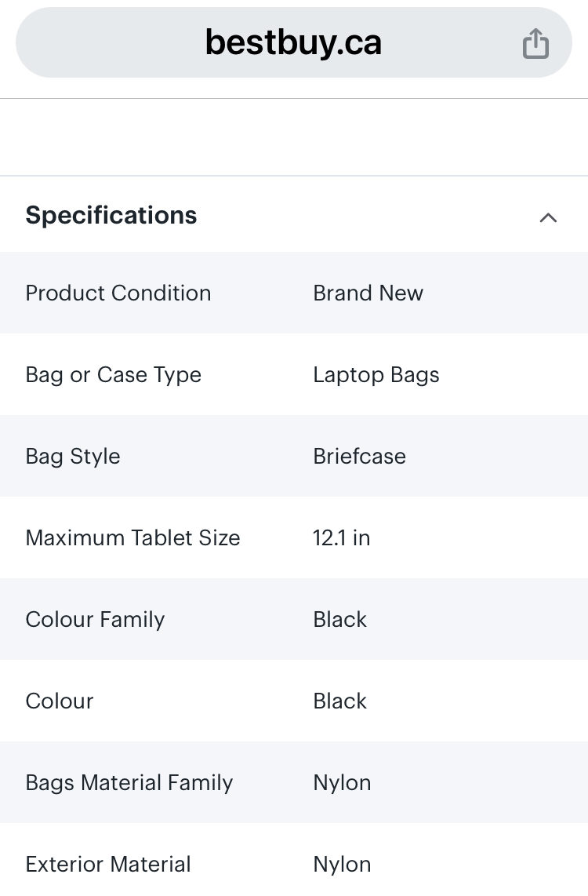588x896 pixels.
Task: Click the Product Condition label
Action: coord(118,293)
